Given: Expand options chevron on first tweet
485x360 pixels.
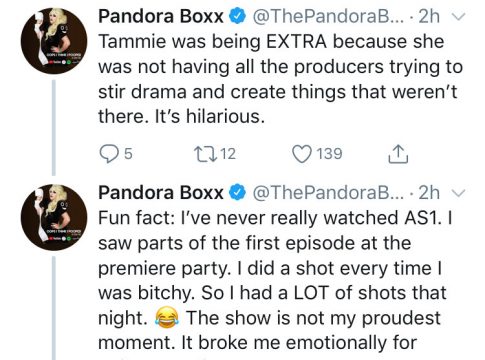Looking at the screenshot, I should 459,16.
